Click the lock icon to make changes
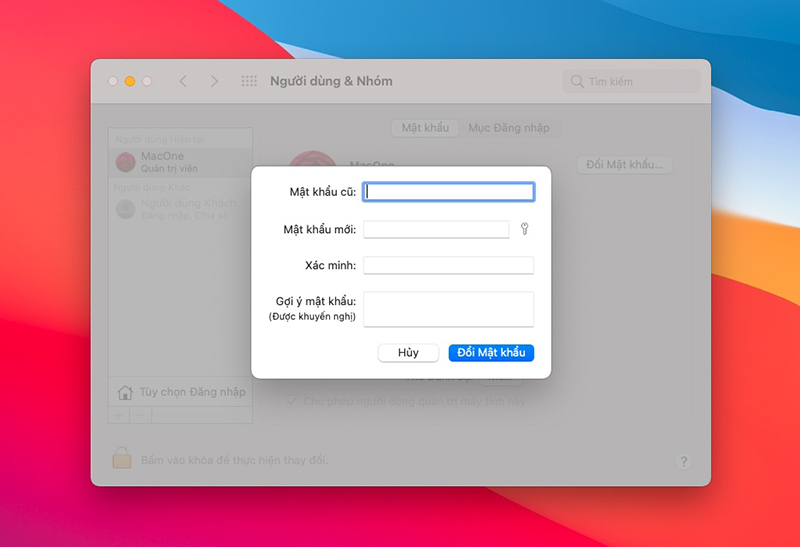Image resolution: width=800 pixels, height=547 pixels. pos(122,458)
